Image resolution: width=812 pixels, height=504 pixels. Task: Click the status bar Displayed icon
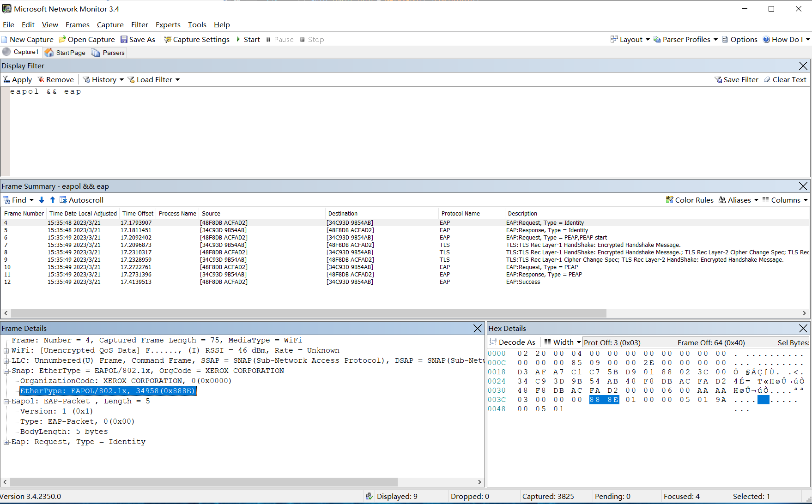pyautogui.click(x=369, y=497)
